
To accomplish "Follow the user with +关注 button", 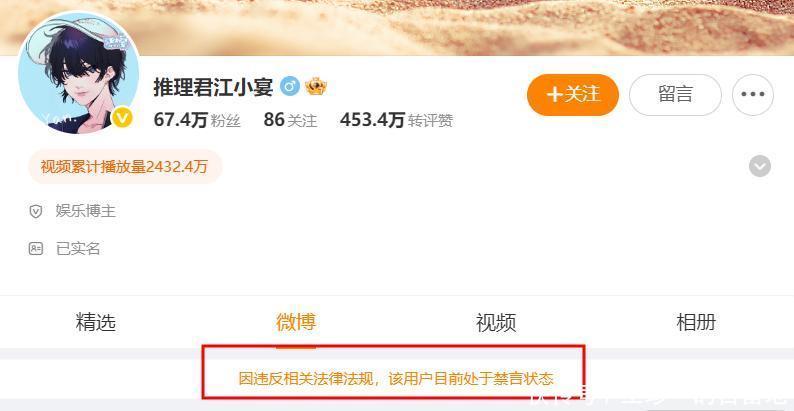I will (x=573, y=95).
